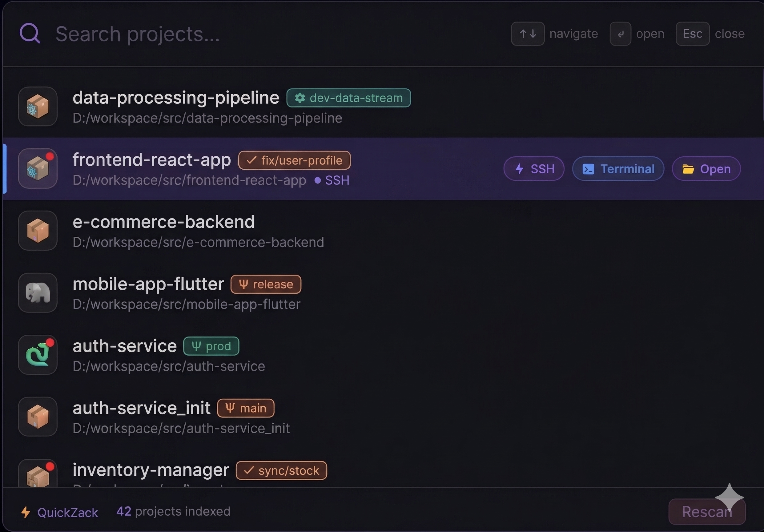Click the dev-data-stream branch badge

(x=349, y=98)
